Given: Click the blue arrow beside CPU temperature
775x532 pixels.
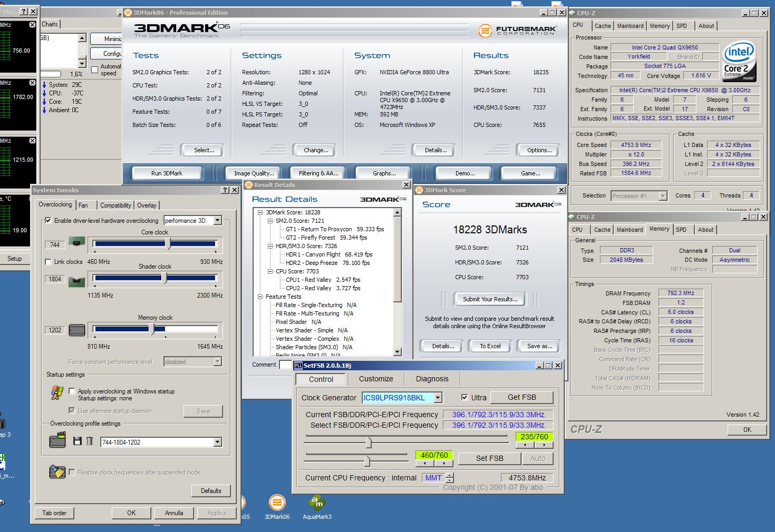Looking at the screenshot, I should (44, 93).
